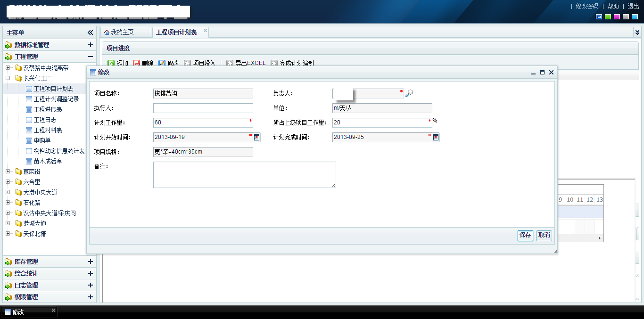The height and width of the screenshot is (319, 644).
Task: Expand the 数据标准管理 menu section
Action: [x=91, y=45]
